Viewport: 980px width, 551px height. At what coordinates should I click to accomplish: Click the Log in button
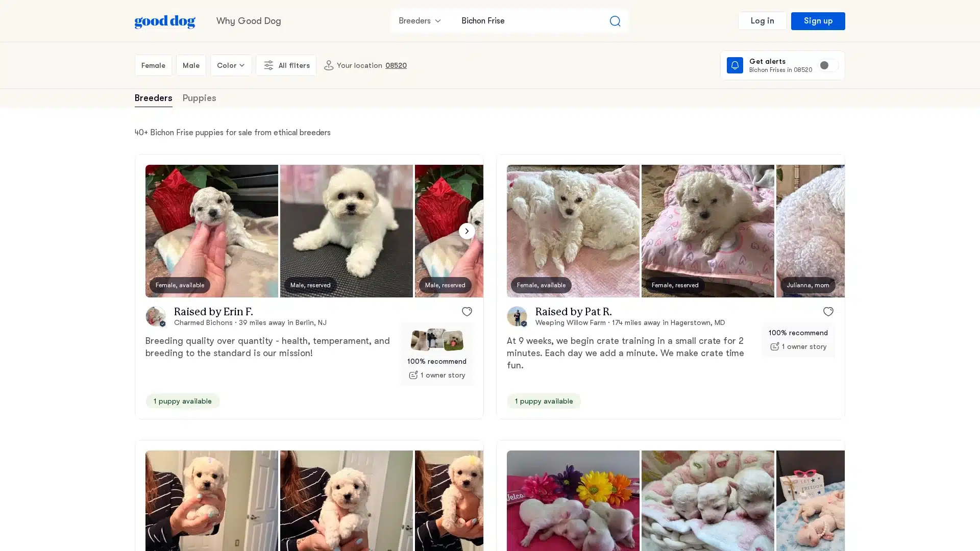point(762,21)
